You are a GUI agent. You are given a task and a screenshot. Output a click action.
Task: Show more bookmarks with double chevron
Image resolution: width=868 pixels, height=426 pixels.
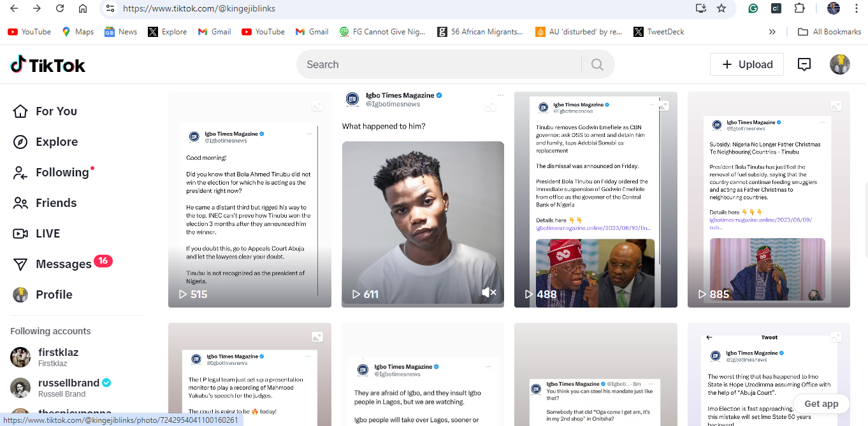point(772,32)
